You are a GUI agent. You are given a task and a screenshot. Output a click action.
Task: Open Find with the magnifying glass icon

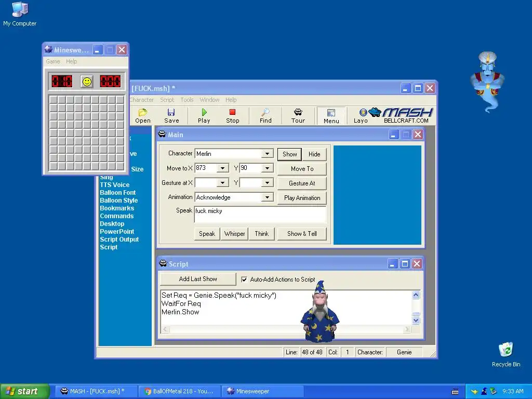pos(265,116)
